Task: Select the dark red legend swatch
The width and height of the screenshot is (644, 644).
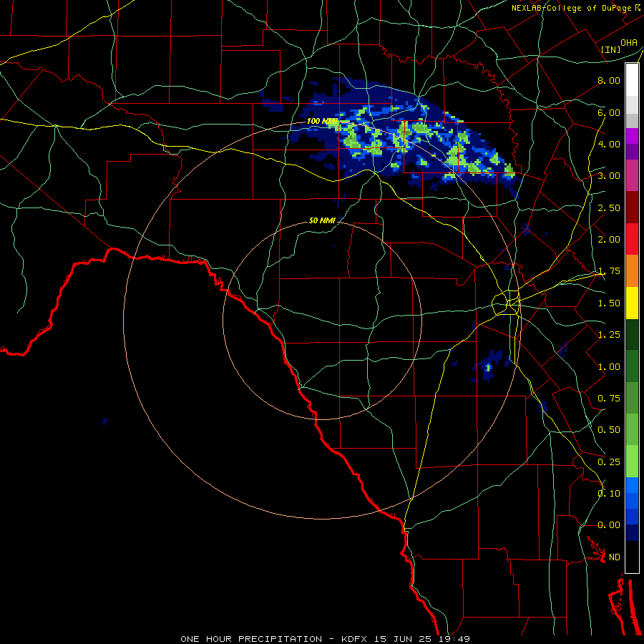Action: pos(632,208)
